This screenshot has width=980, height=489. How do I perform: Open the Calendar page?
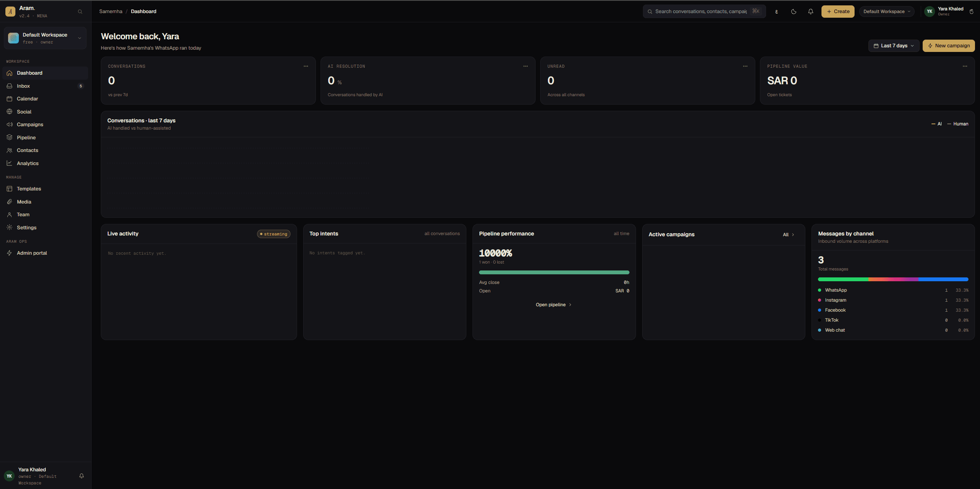pyautogui.click(x=45, y=99)
